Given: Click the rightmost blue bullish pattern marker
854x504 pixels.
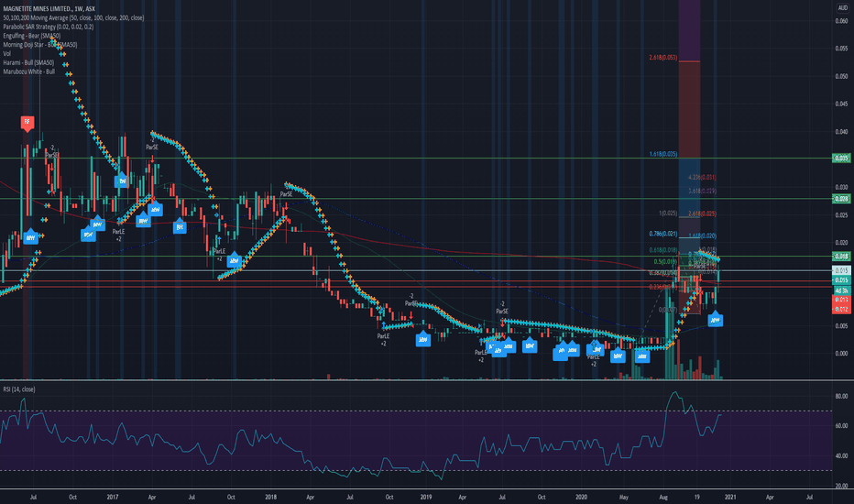Looking at the screenshot, I should (x=715, y=319).
